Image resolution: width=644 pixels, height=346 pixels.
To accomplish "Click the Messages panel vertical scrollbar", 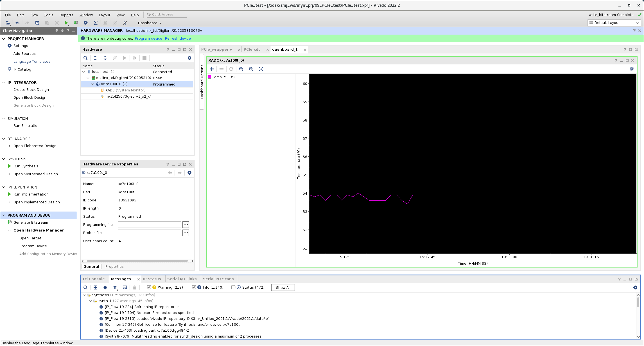I will tap(638, 302).
